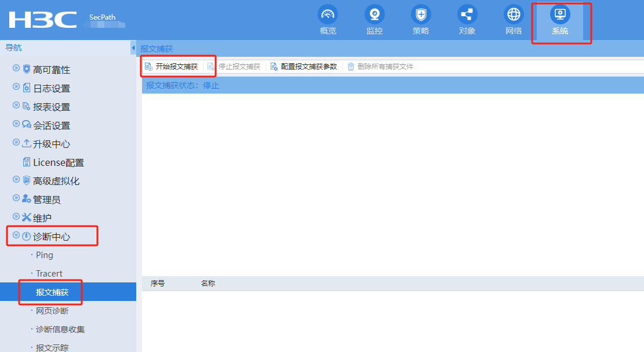
Task: Select Tracert under 诊断中心
Action: click(49, 274)
